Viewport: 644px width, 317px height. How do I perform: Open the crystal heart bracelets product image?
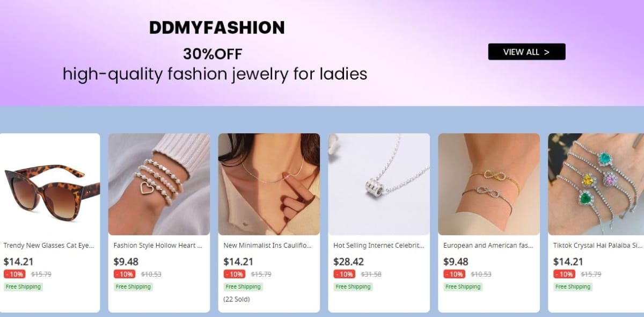pos(596,184)
